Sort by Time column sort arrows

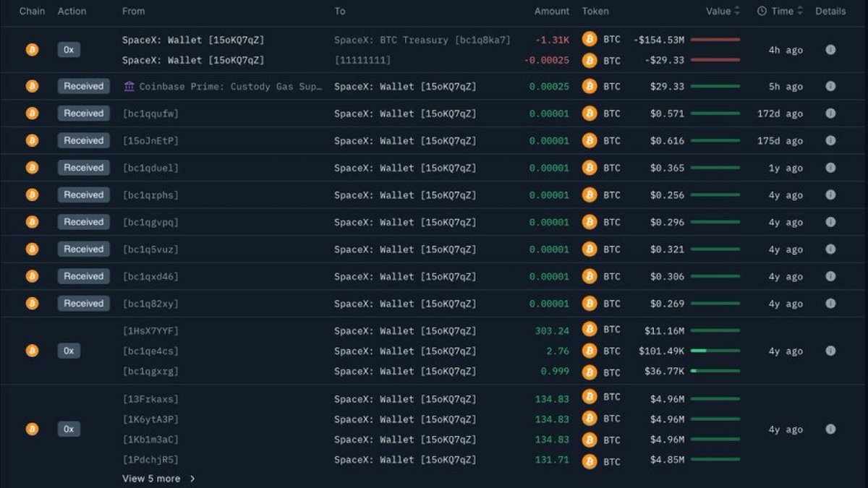[x=800, y=11]
